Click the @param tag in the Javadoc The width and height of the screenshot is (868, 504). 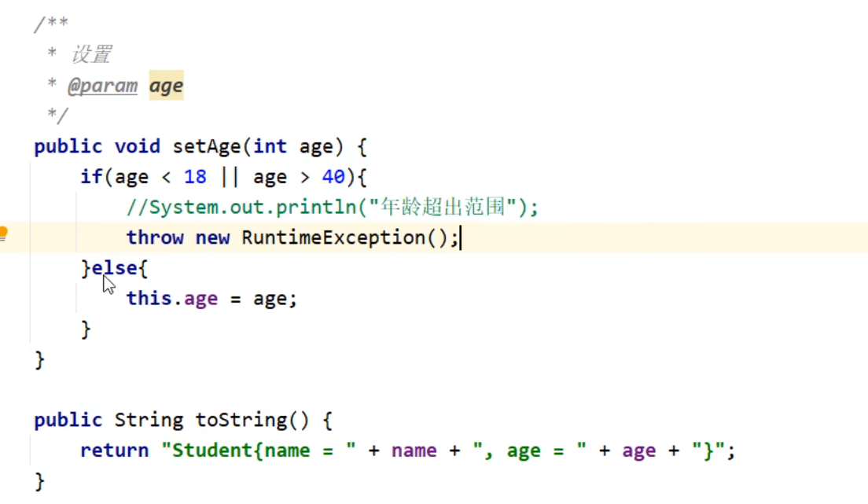point(102,86)
